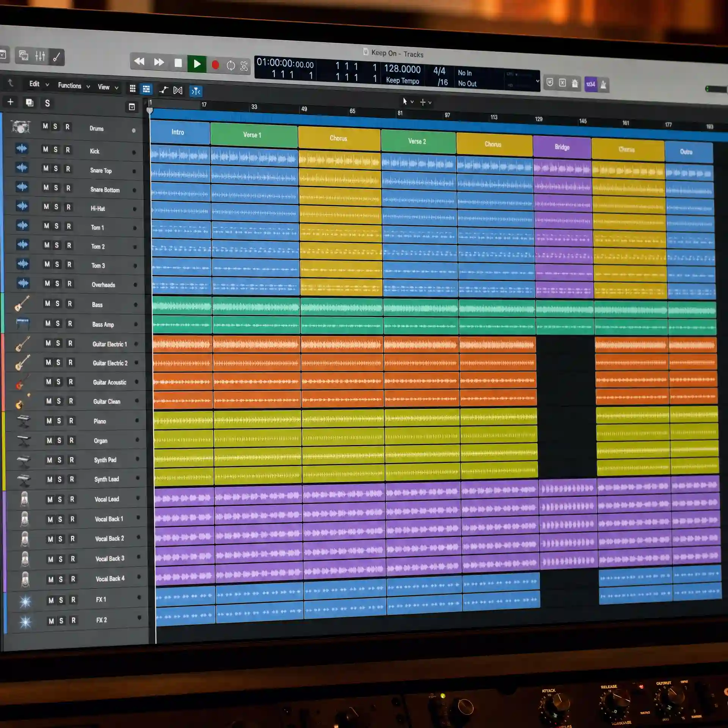Click the Metronome icon in the control bar
This screenshot has width=728, height=728.
(x=603, y=85)
